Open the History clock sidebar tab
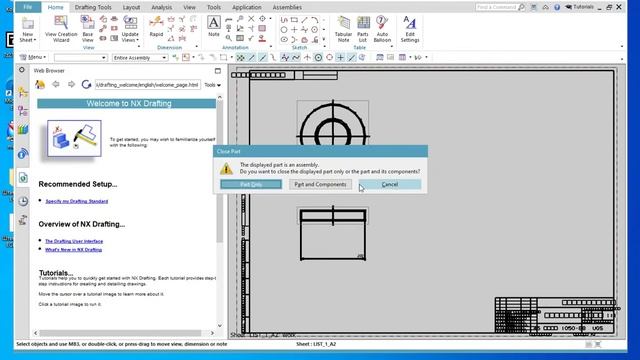 click(23, 201)
